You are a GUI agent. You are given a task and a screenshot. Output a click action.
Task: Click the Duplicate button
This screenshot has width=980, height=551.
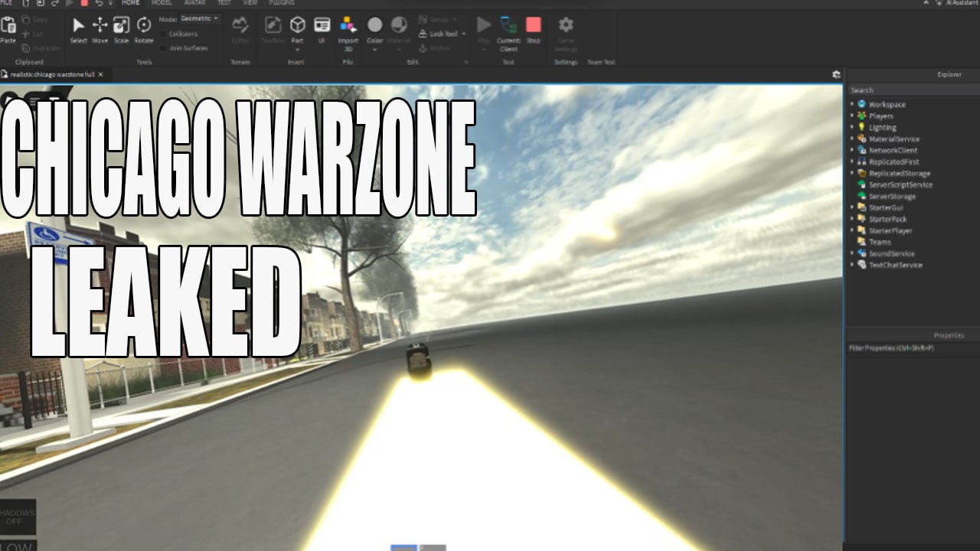[41, 47]
